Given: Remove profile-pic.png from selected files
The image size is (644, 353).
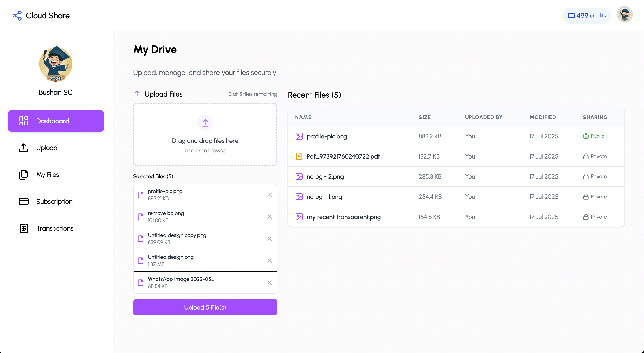Looking at the screenshot, I should (269, 195).
